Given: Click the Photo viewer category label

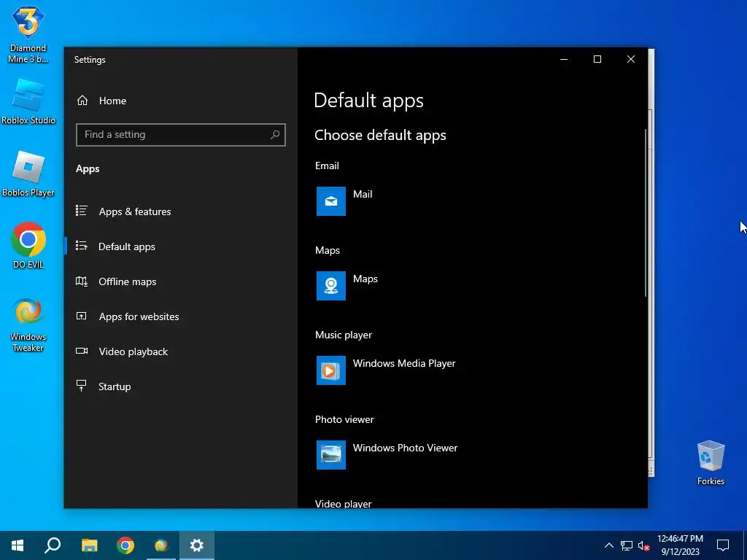Looking at the screenshot, I should [344, 419].
